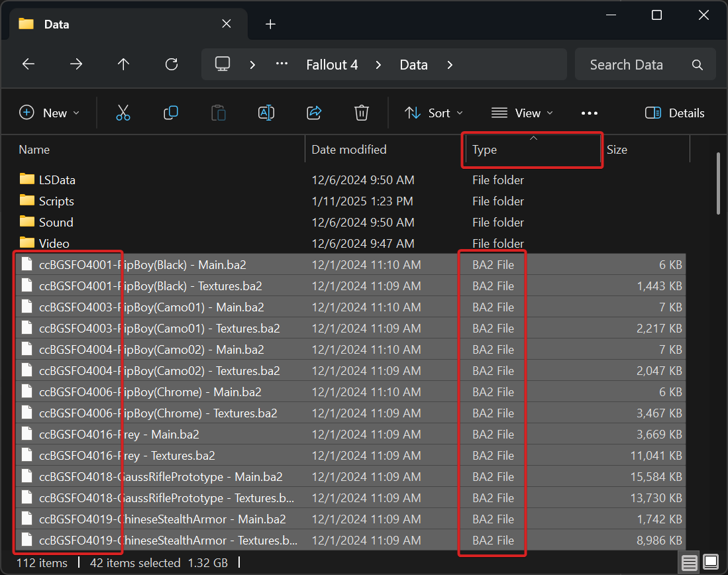Navigate up one folder level
Screen dimensions: 728x575
pos(123,64)
